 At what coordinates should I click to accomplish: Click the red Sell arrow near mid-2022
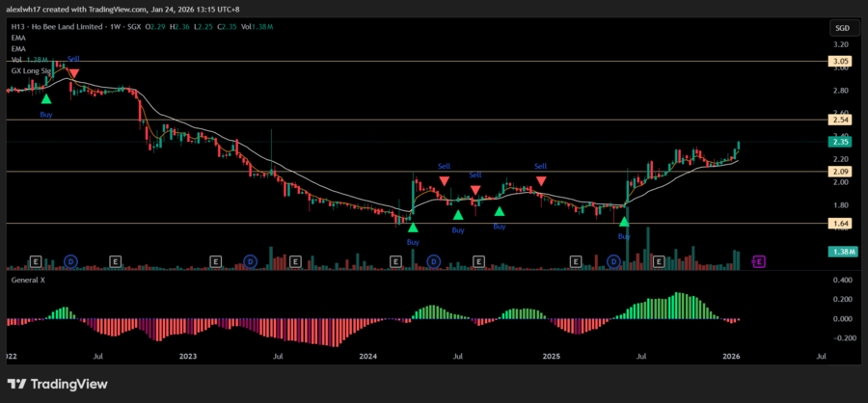click(73, 72)
